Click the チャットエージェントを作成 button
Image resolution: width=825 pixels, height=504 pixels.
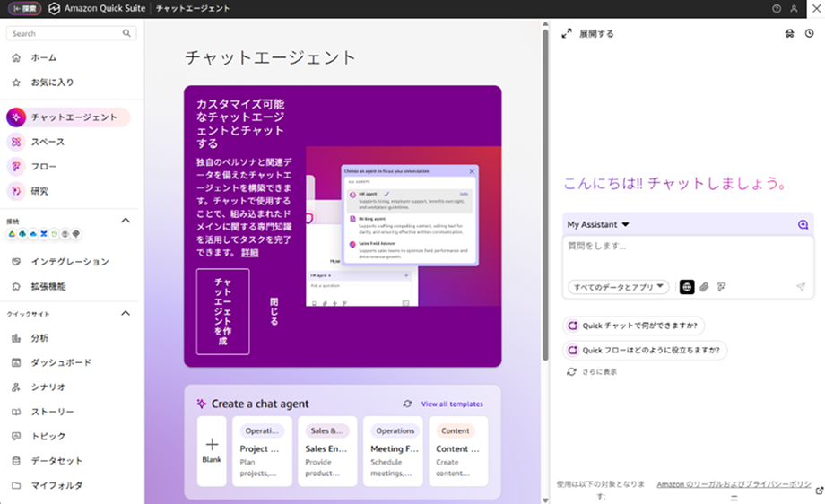(222, 311)
